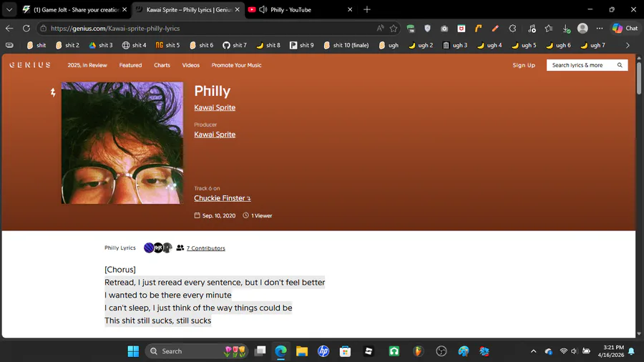Click the contributor avatars cluster

coord(157,248)
